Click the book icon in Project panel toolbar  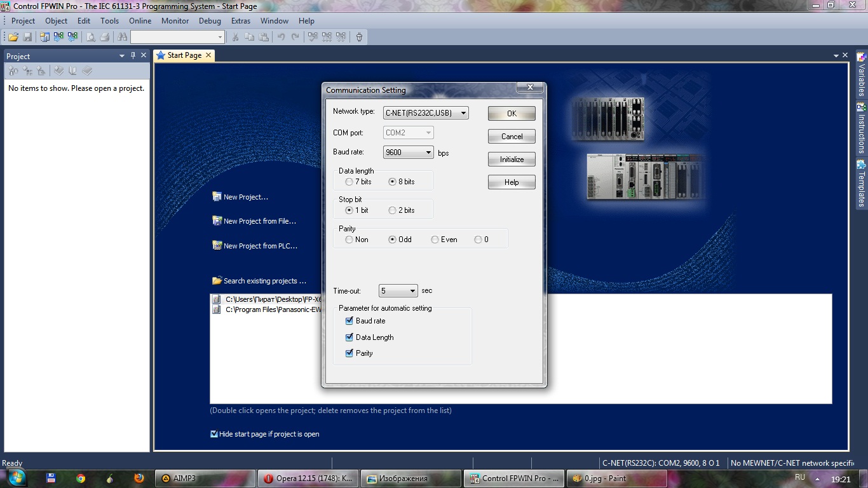72,71
